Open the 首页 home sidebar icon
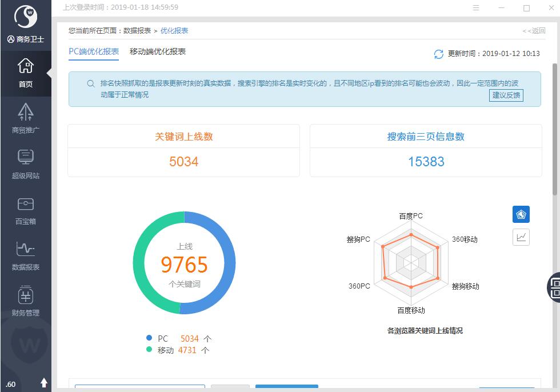 tap(26, 73)
